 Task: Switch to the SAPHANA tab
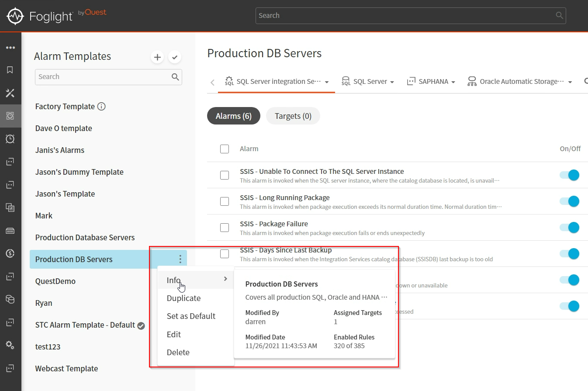(431, 81)
